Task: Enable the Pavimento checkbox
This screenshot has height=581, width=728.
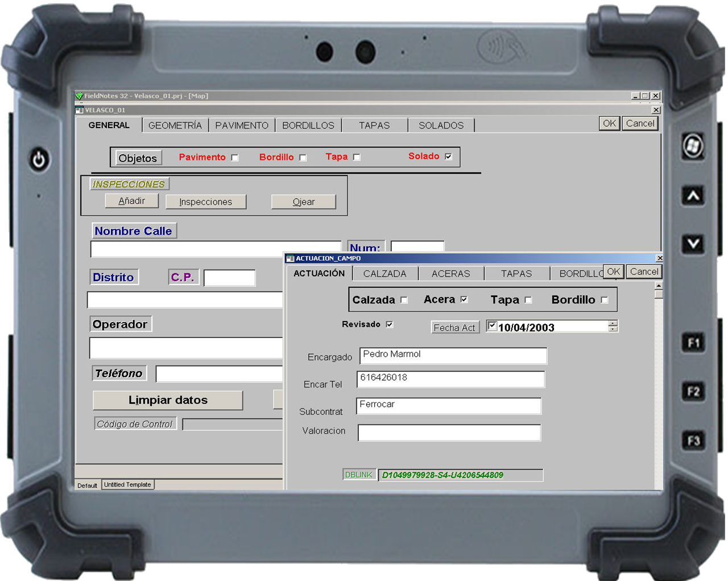Action: pyautogui.click(x=235, y=158)
